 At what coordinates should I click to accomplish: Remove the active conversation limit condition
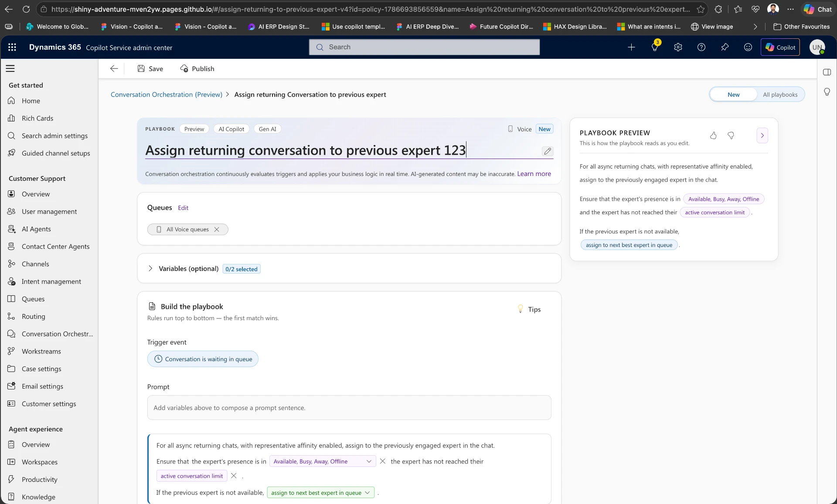234,476
